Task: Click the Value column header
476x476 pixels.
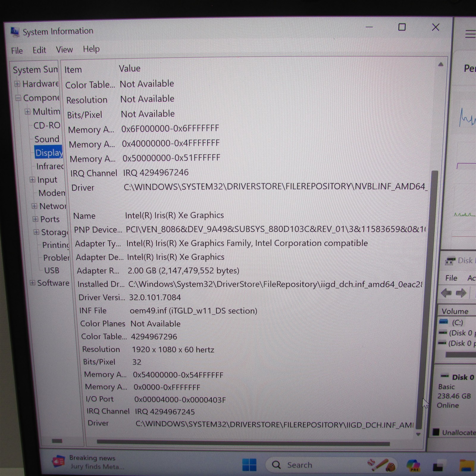Action: pyautogui.click(x=130, y=68)
